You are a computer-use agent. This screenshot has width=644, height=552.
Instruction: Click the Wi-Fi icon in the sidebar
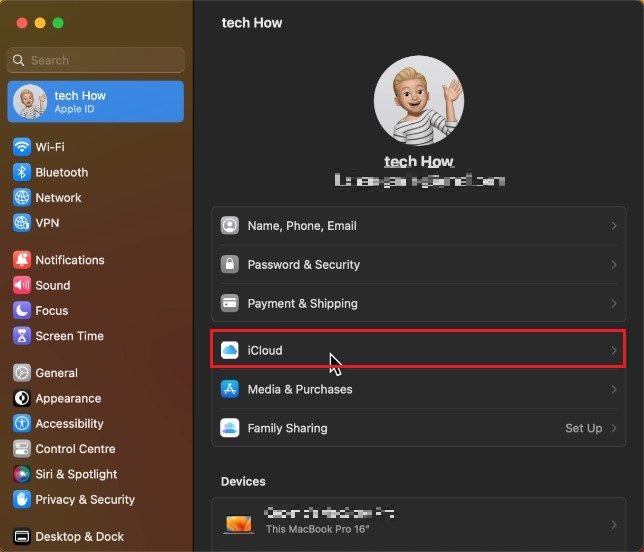tap(22, 147)
